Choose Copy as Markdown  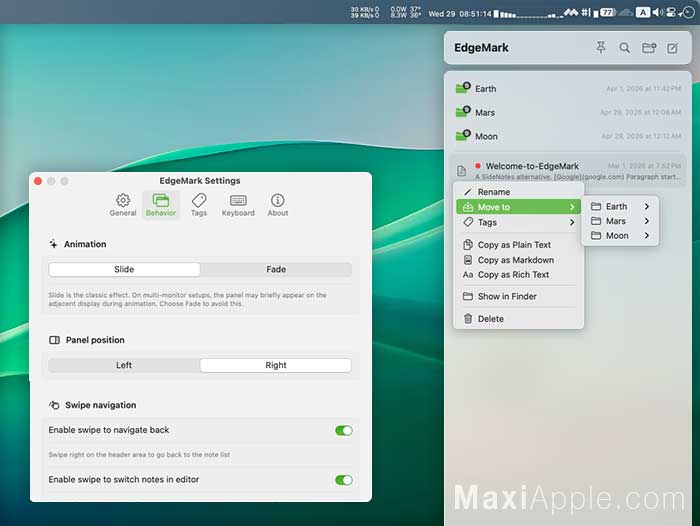pos(518,260)
